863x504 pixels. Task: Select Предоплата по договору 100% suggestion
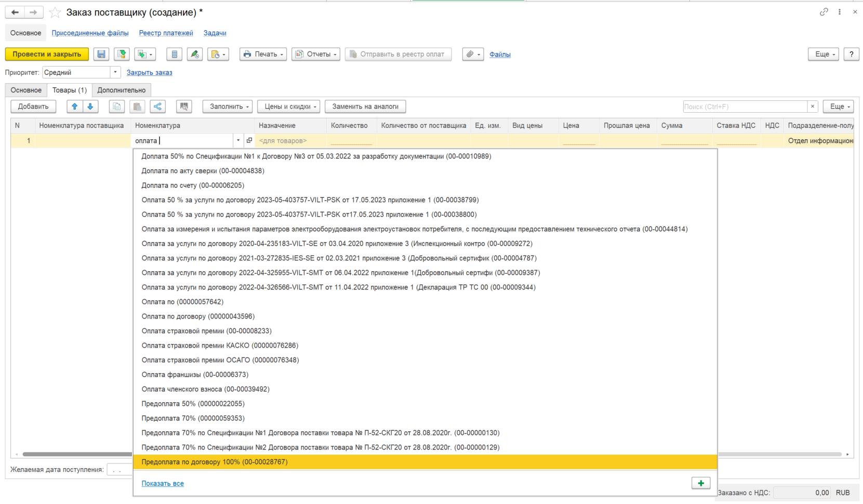point(425,462)
